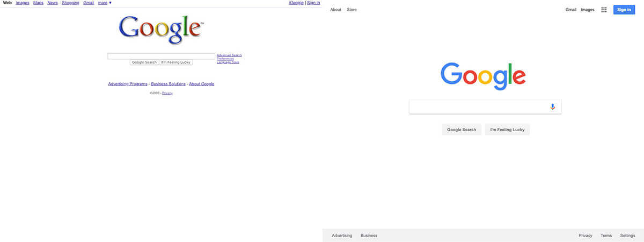Click the gray modern 'Google Search' button
The width and height of the screenshot is (644, 242).
tap(462, 130)
